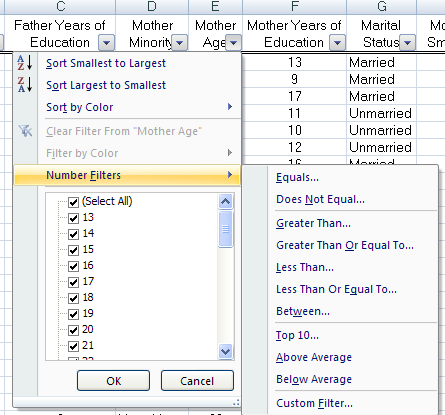Open the Mother Years of Education dropdown

337,43
